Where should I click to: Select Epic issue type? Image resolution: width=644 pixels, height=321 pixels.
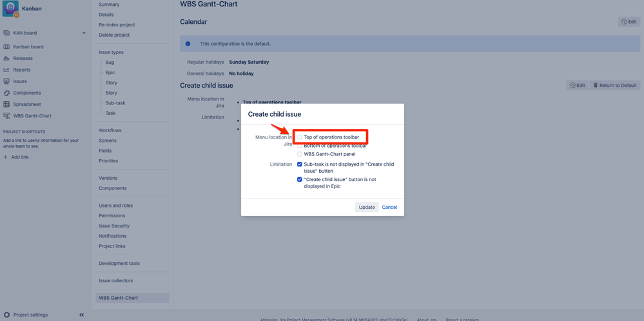click(x=110, y=73)
